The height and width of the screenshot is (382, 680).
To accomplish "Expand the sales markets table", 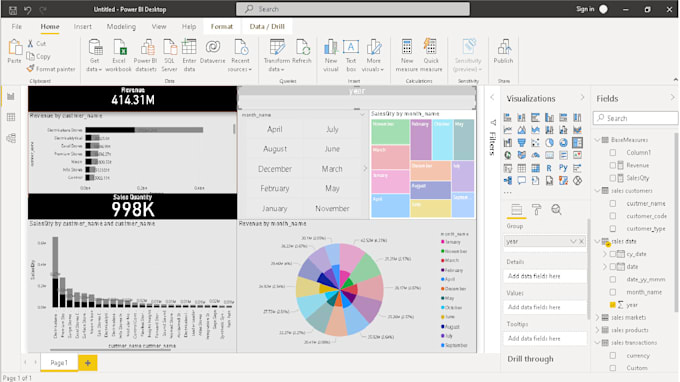I will 598,317.
